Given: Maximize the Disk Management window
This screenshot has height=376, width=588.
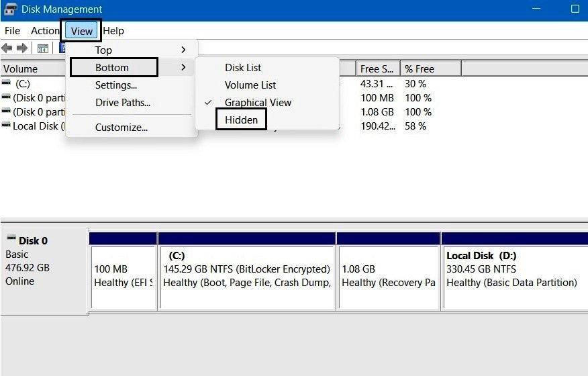Looking at the screenshot, I should click(575, 9).
